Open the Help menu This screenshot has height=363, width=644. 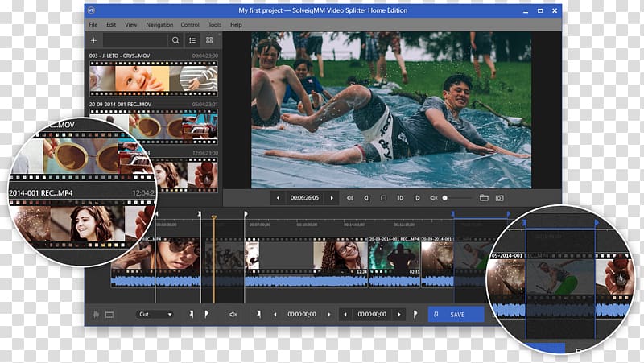(x=236, y=25)
